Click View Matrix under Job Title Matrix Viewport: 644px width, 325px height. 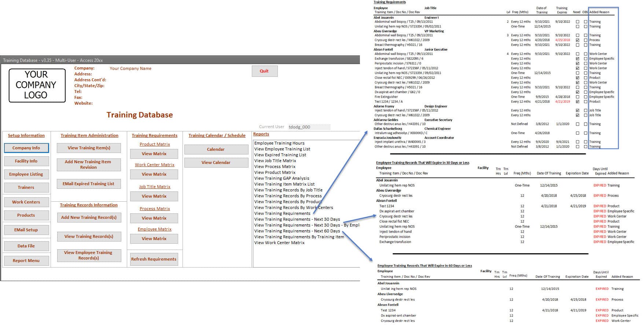pos(154,196)
